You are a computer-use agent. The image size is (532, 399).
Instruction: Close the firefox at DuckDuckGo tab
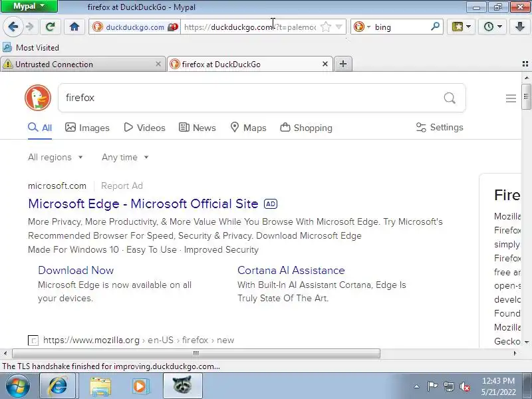tap(325, 64)
